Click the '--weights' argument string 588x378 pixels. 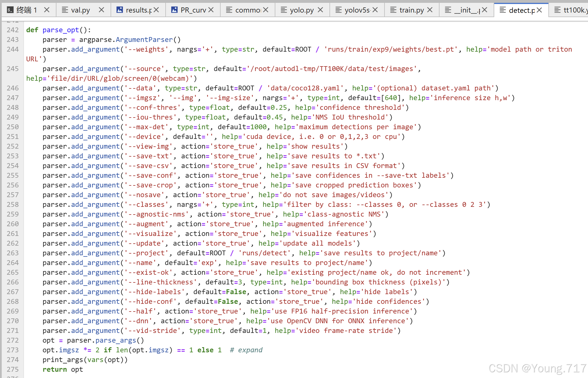146,49
